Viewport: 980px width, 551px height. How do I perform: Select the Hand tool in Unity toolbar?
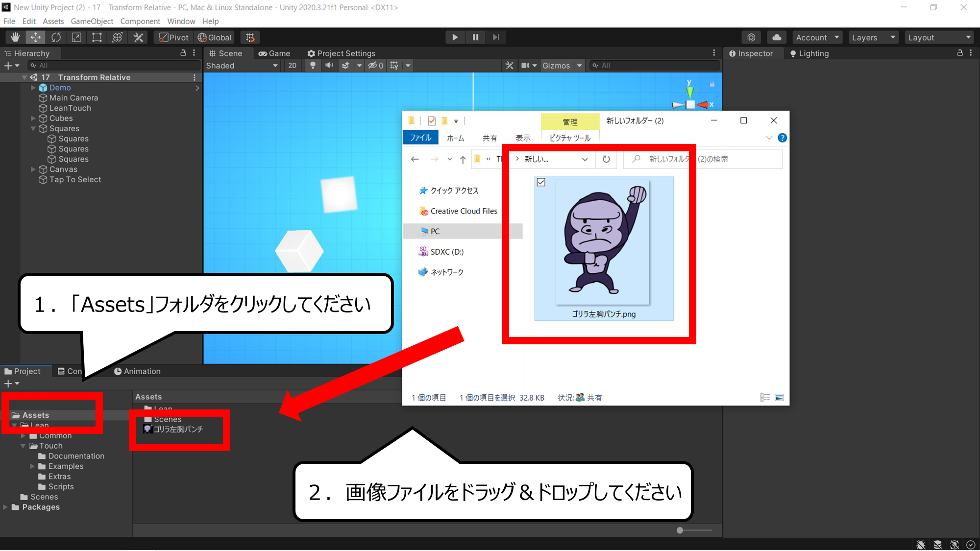point(15,37)
